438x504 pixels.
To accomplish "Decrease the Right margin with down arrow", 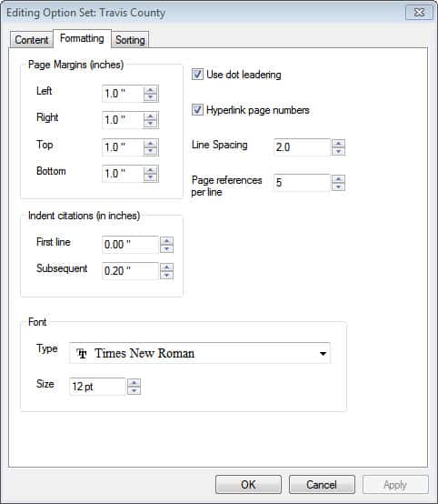I will coord(150,124).
